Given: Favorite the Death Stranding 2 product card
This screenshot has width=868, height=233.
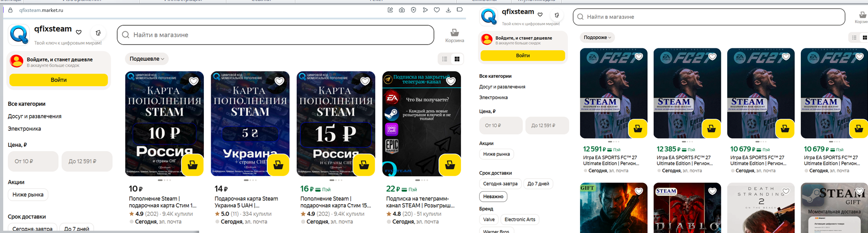Looking at the screenshot, I should 786,191.
